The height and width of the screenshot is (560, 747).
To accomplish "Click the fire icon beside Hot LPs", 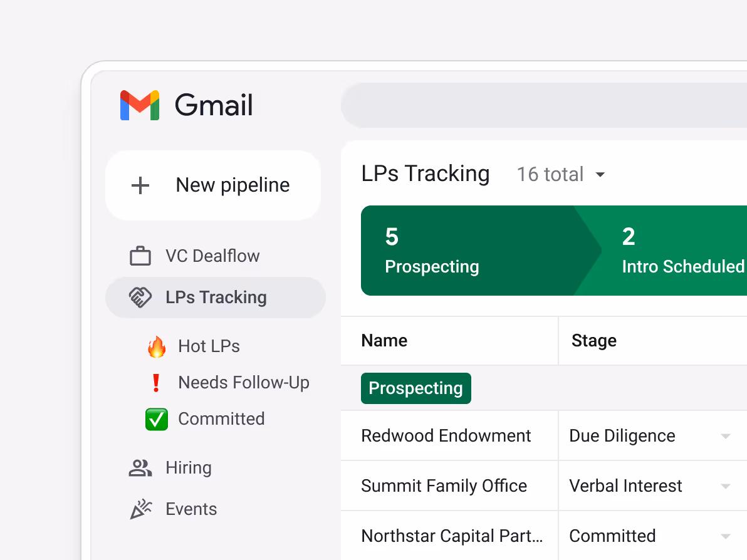I will point(157,346).
